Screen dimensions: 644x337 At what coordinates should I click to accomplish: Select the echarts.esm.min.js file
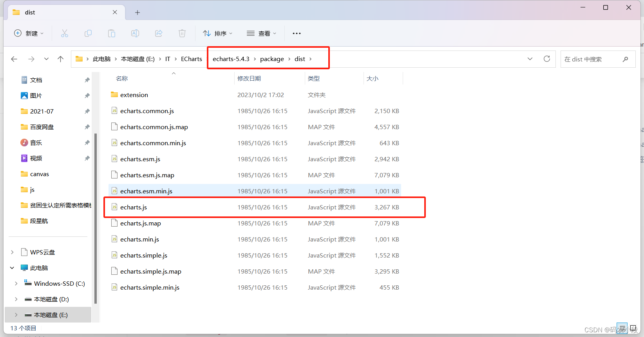[255, 191]
